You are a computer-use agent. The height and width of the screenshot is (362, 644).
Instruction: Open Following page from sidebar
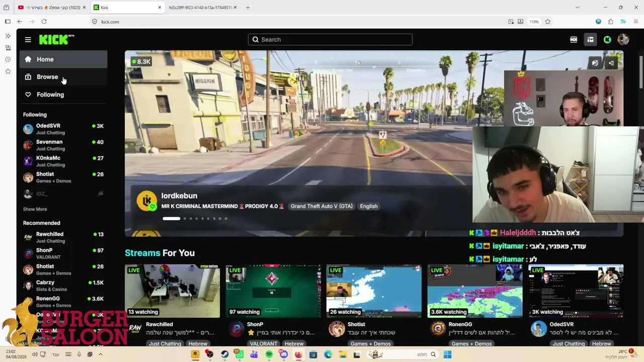coord(63,95)
